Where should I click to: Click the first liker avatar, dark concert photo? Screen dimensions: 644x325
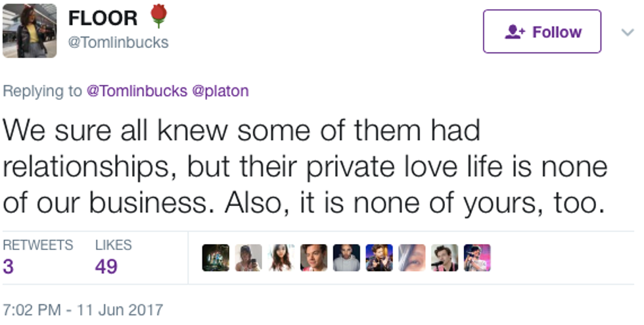pos(216,258)
